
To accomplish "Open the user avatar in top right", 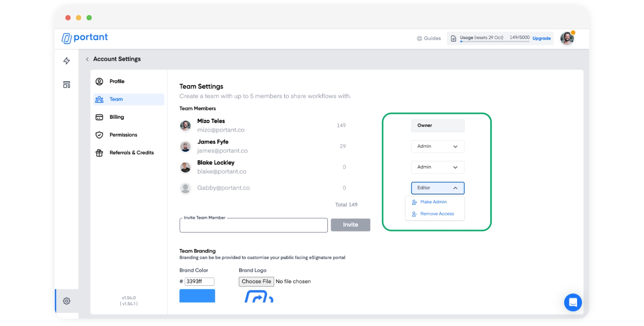I will pyautogui.click(x=567, y=39).
